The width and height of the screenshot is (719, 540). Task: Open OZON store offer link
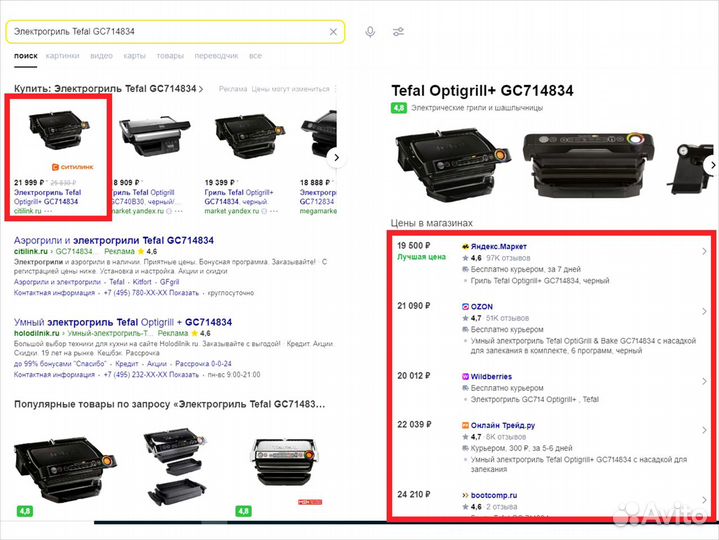pos(481,307)
